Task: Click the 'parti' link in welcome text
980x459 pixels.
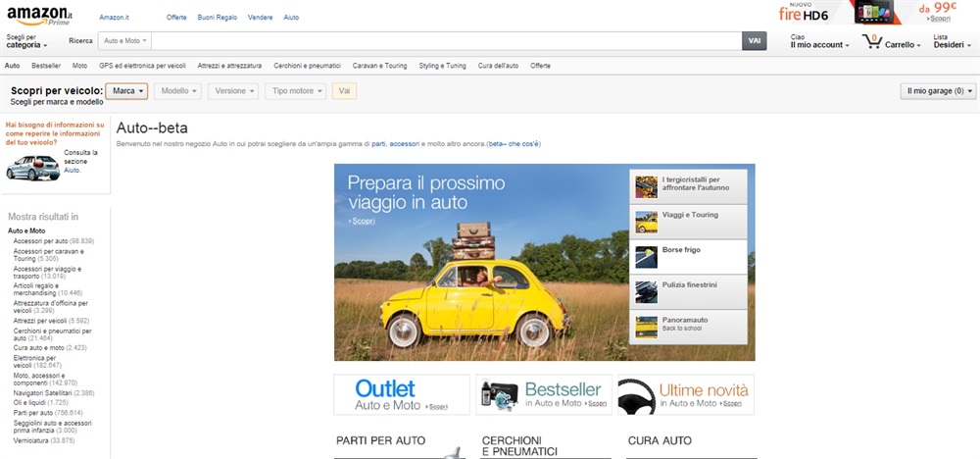Action: [x=378, y=144]
